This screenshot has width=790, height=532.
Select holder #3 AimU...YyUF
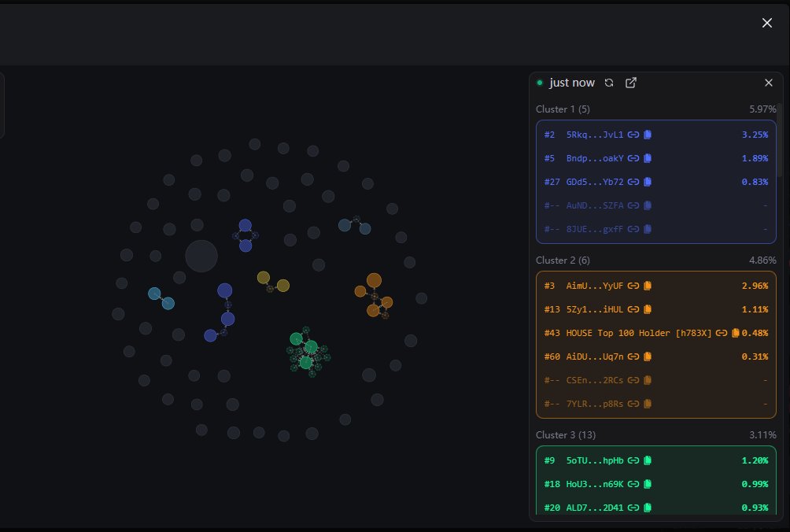coord(656,286)
